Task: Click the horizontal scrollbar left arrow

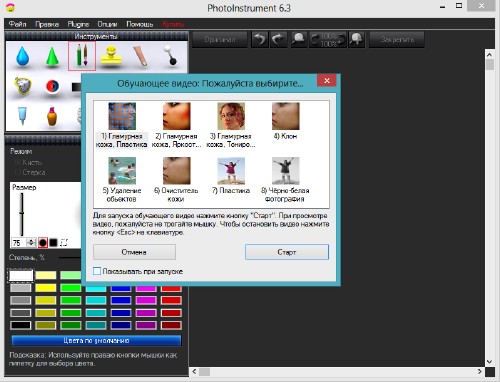Action: [x=194, y=371]
